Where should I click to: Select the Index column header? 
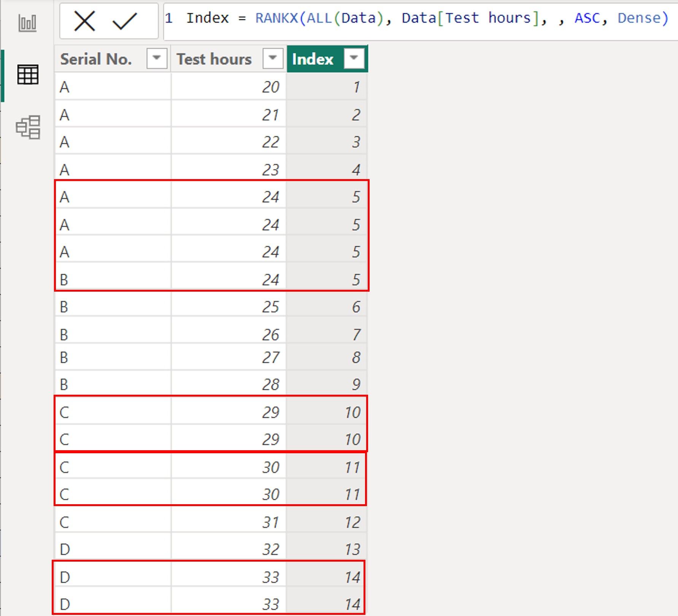click(327, 59)
